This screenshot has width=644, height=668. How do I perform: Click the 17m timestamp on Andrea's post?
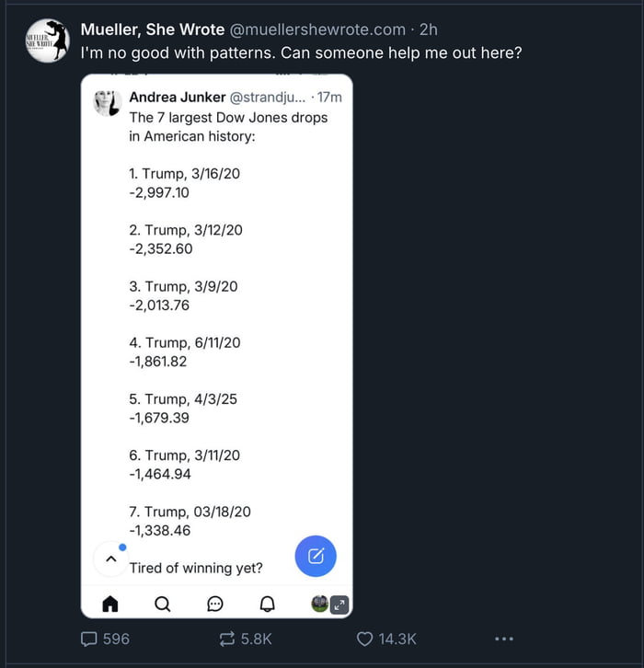329,97
